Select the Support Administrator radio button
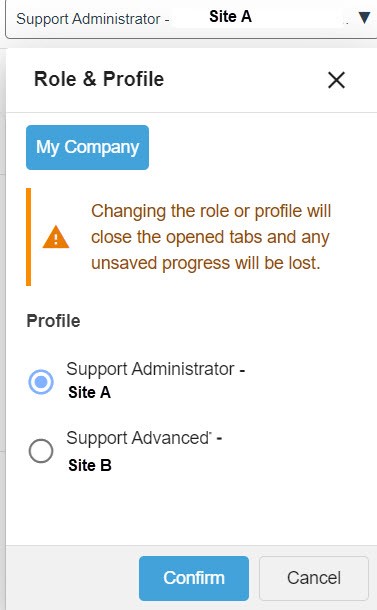This screenshot has height=610, width=377. [41, 382]
